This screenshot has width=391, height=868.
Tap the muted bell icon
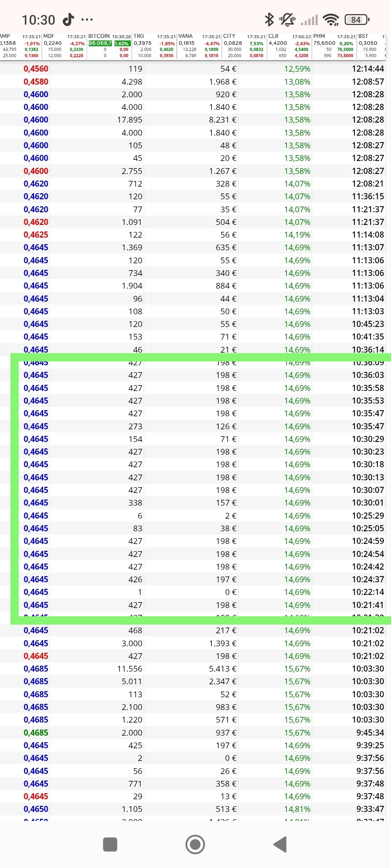coord(287,20)
